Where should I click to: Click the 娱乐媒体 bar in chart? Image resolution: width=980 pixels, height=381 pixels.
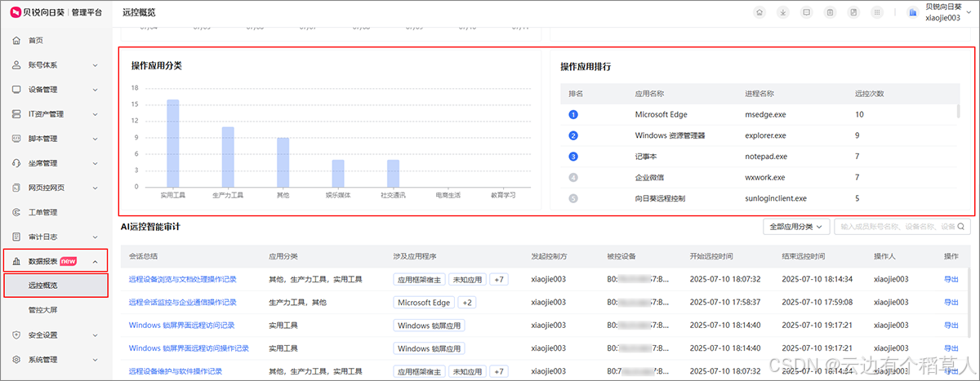337,174
